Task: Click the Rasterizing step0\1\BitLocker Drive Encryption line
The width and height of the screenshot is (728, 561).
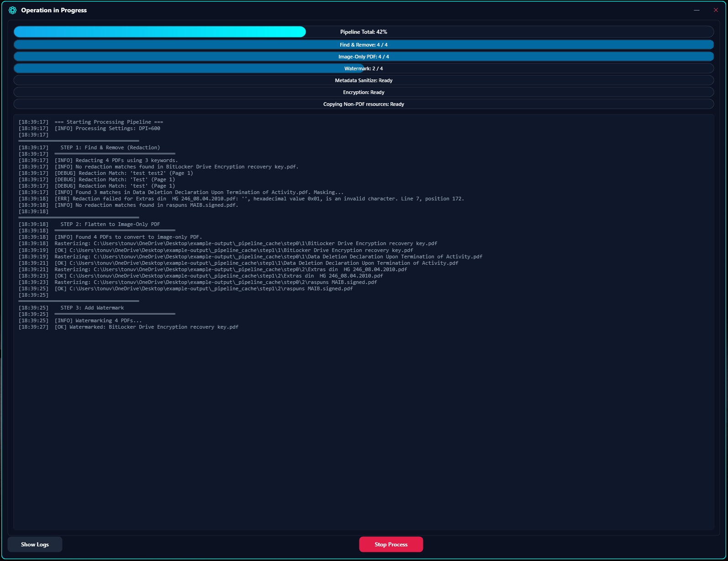Action: pos(228,243)
